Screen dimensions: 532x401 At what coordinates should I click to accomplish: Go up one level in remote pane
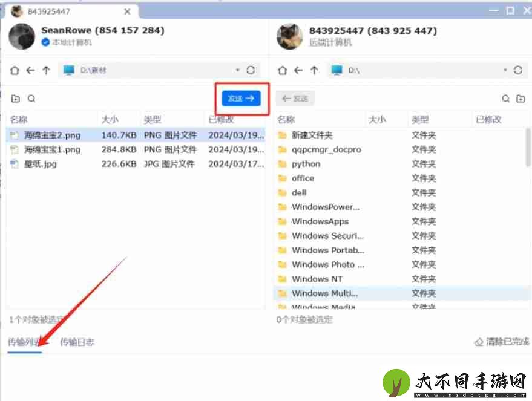coord(314,70)
